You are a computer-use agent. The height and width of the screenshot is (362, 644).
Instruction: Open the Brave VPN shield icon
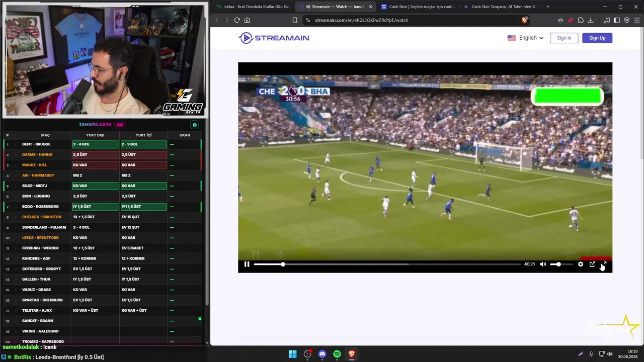point(627,20)
